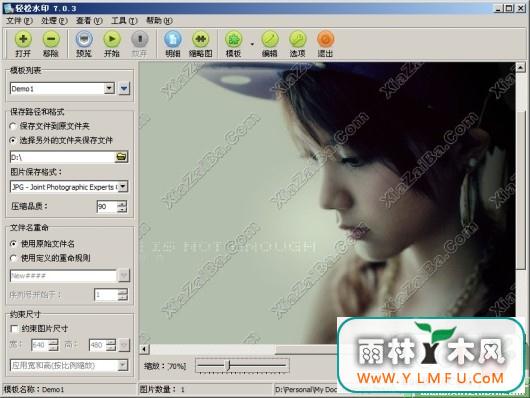
Task: Click the sequence start number spinner
Action: [x=123, y=295]
